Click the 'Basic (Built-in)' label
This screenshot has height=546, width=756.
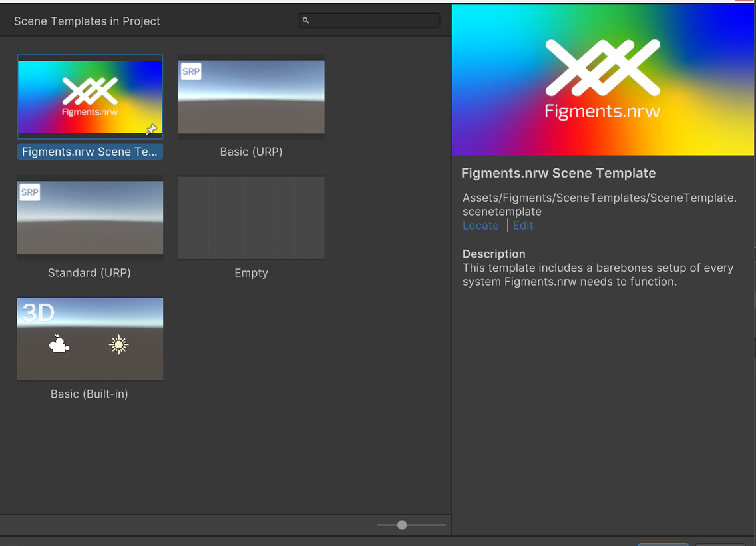coord(89,394)
